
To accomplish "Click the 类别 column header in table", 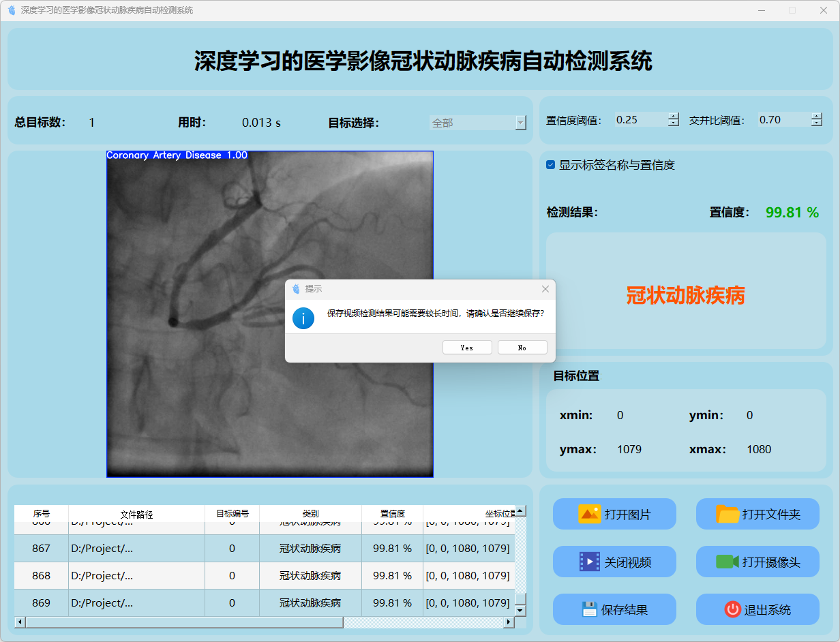I will (x=310, y=514).
